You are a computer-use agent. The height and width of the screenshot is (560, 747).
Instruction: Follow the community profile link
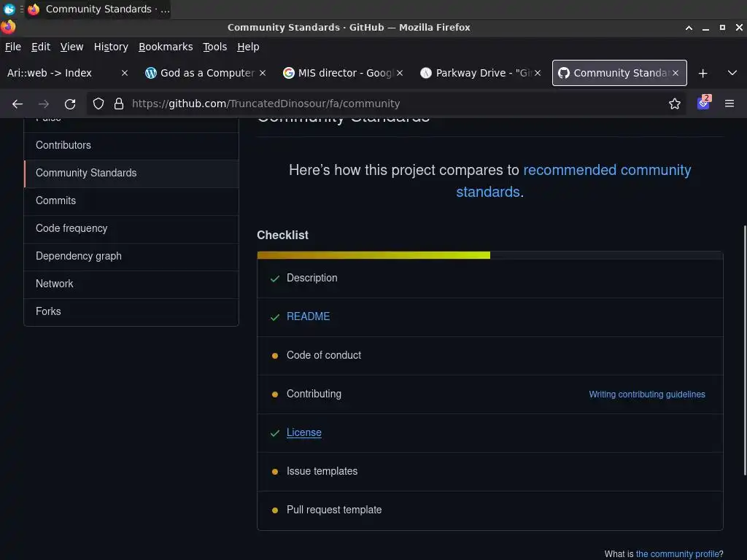click(x=678, y=554)
